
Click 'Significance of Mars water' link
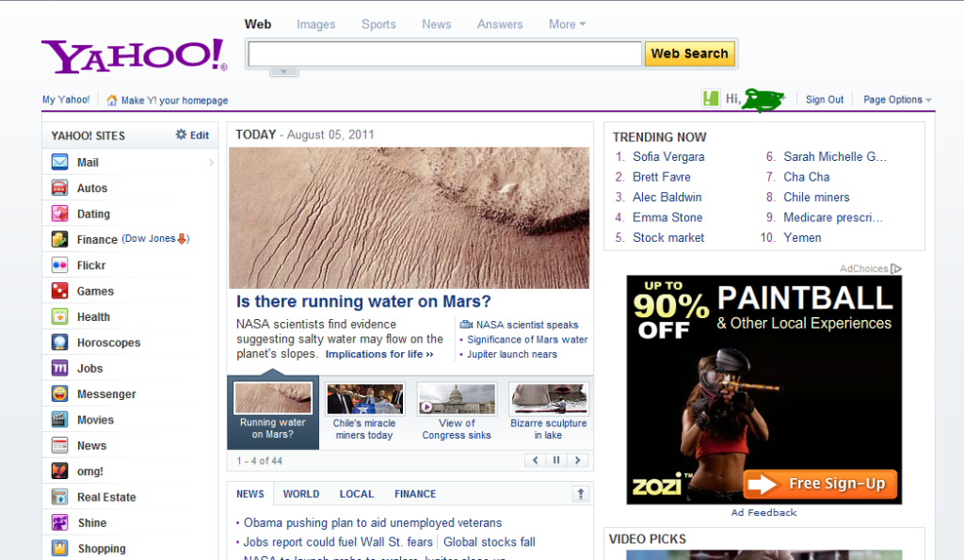[x=527, y=340]
